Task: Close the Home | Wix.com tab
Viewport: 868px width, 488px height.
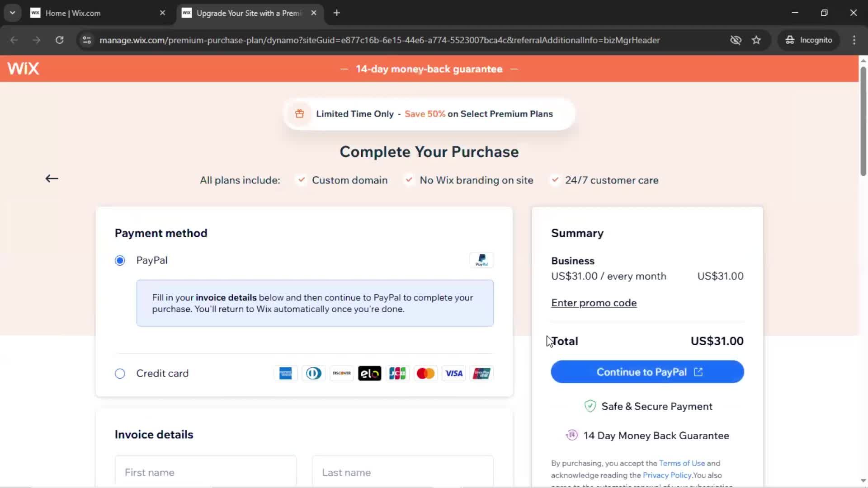Action: pos(163,13)
